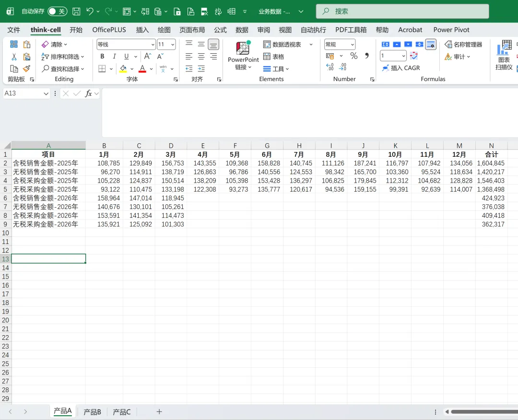Click the 表格 button
Image resolution: width=518 pixels, height=420 pixels.
pos(273,57)
